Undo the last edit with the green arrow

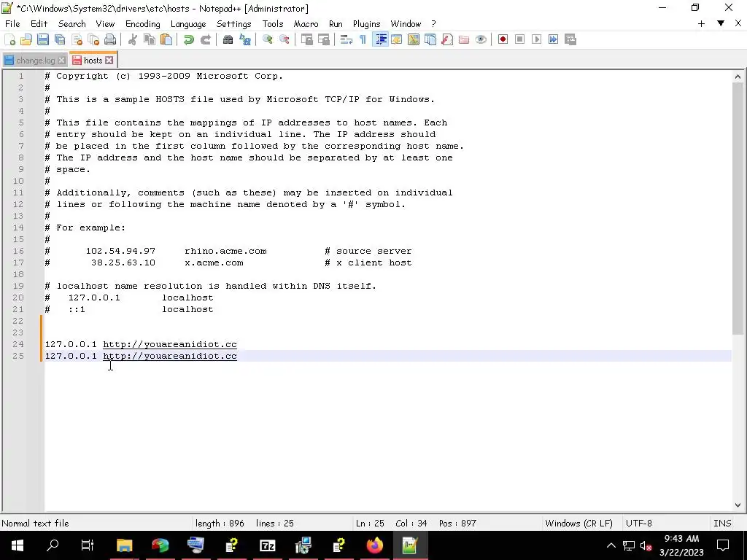click(x=189, y=39)
